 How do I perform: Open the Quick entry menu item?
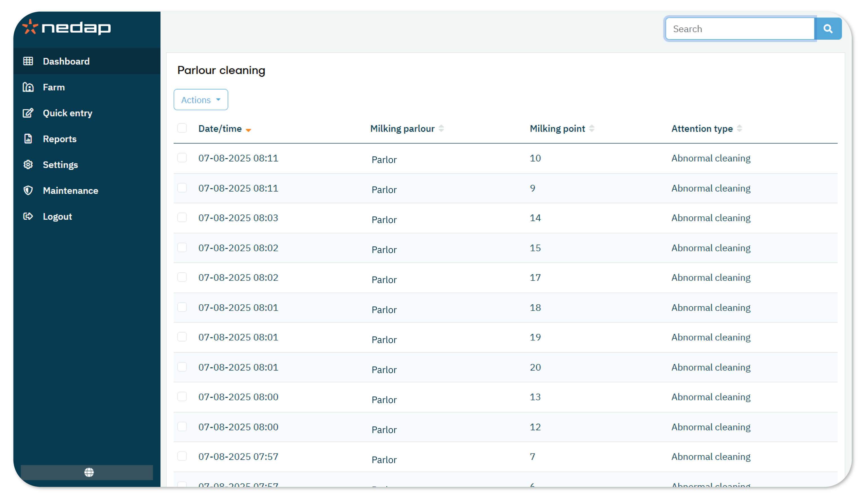pyautogui.click(x=87, y=113)
